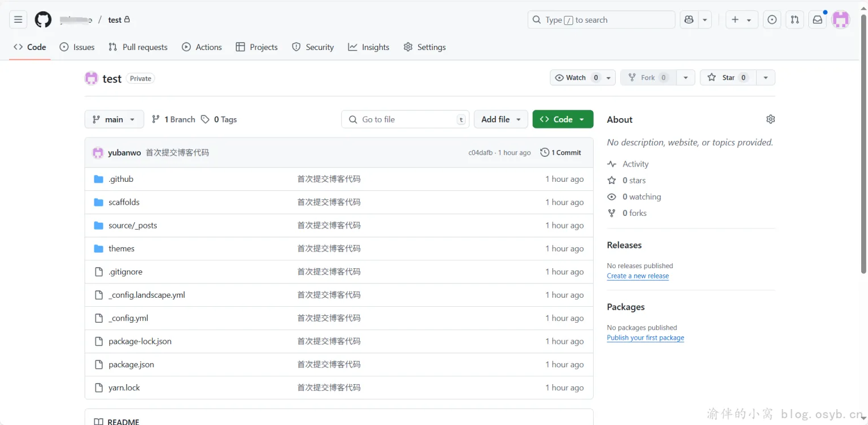868x425 pixels.
Task: Expand the Add file dropdown
Action: click(x=500, y=119)
